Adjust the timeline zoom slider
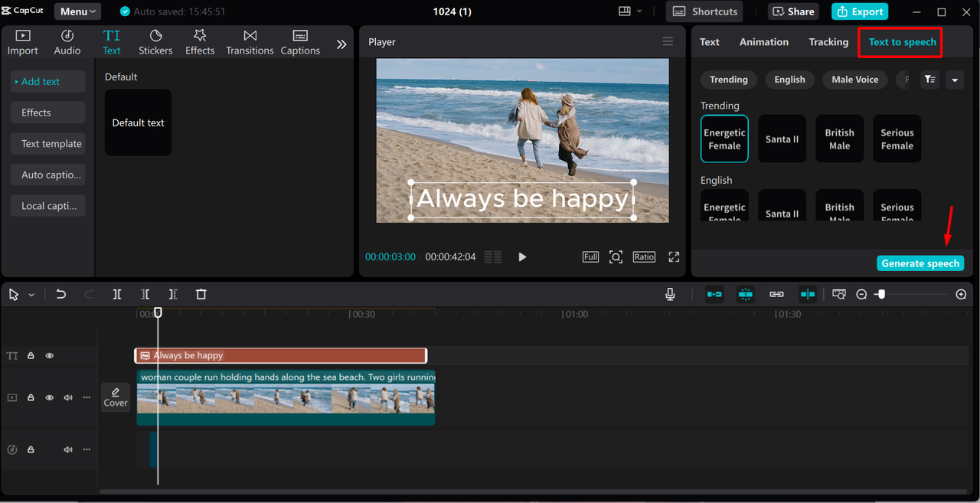Viewport: 980px width, 503px height. (881, 294)
